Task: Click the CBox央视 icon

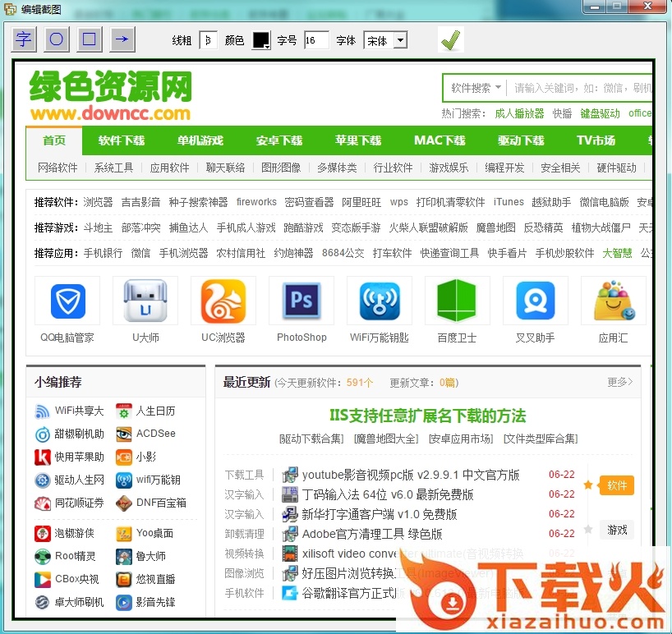Action: 42,580
